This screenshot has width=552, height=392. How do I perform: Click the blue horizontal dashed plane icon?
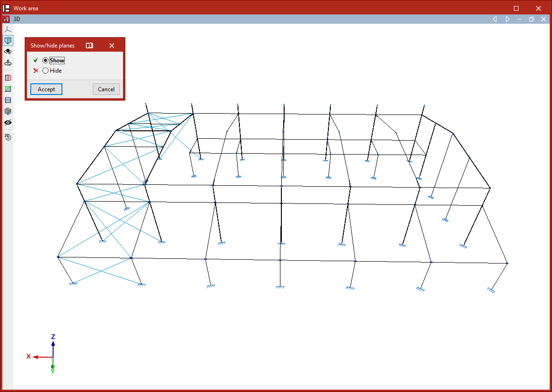[8, 100]
